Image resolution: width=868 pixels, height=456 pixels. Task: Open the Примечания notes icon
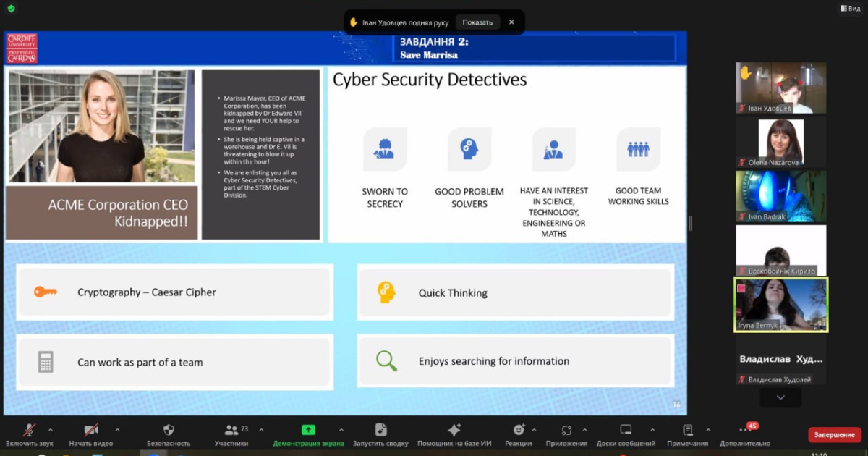(x=687, y=430)
